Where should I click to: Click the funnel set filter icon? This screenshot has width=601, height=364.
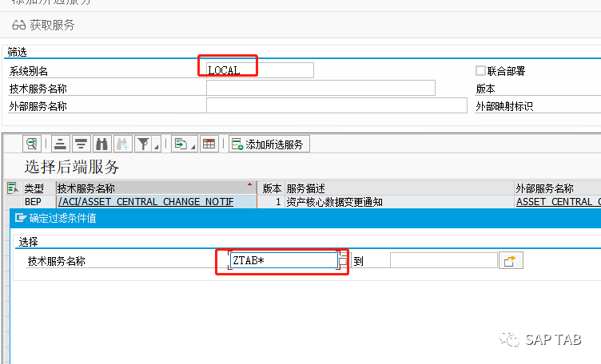(143, 144)
